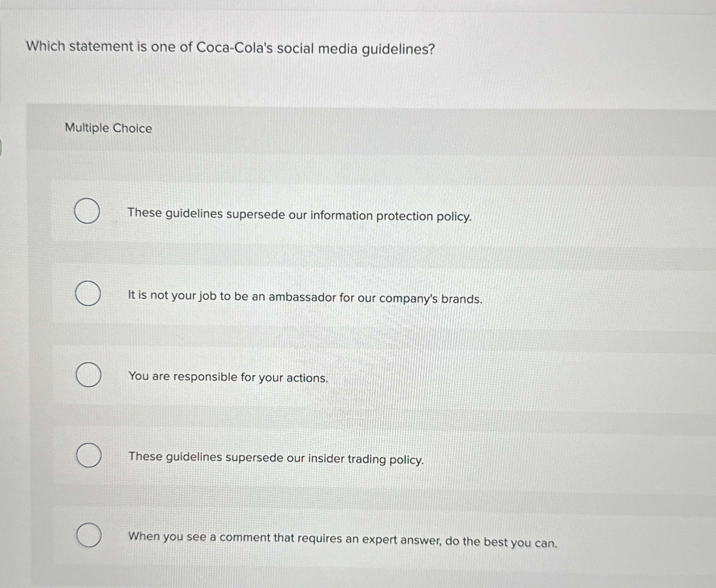Click the word 'Which' starting the question
The width and height of the screenshot is (716, 588).
tap(46, 46)
